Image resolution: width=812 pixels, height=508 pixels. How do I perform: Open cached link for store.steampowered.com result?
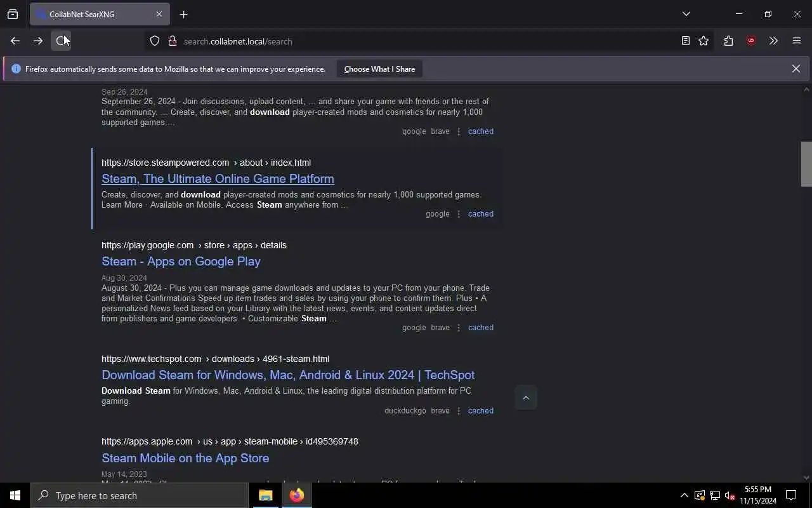(481, 214)
